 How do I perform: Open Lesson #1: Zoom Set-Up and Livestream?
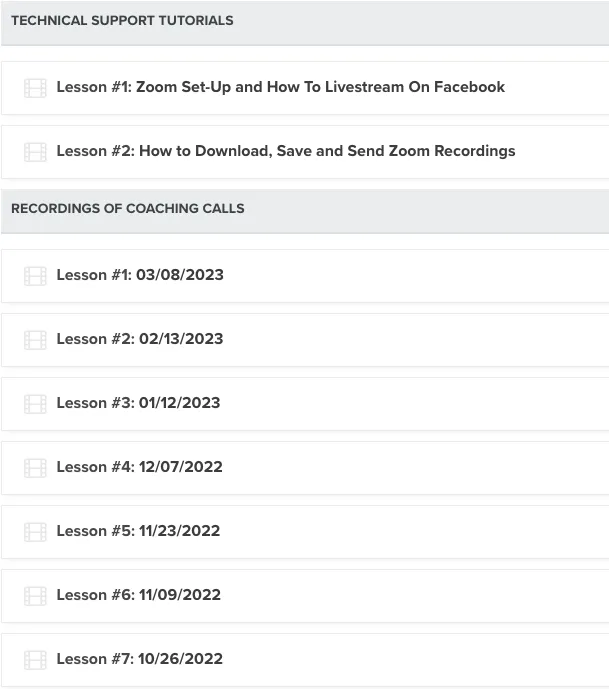point(280,87)
